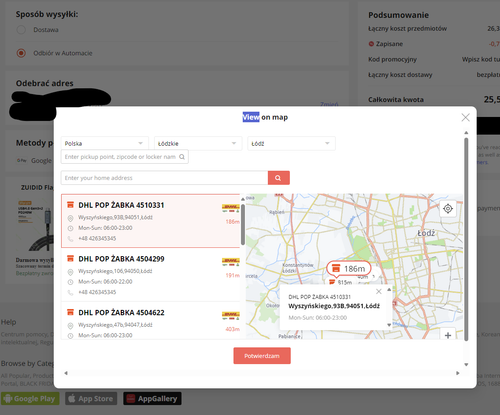
Task: Open the Łódzkie region dropdown
Action: (x=198, y=143)
